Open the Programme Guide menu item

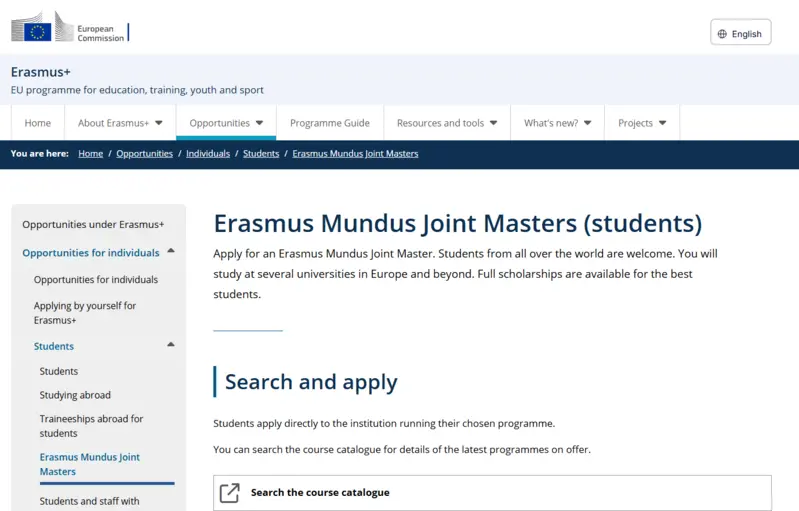pos(330,123)
